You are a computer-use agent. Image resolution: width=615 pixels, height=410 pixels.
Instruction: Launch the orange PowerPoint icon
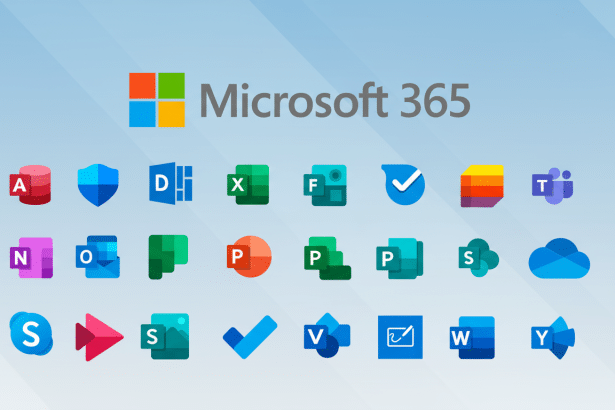point(249,256)
